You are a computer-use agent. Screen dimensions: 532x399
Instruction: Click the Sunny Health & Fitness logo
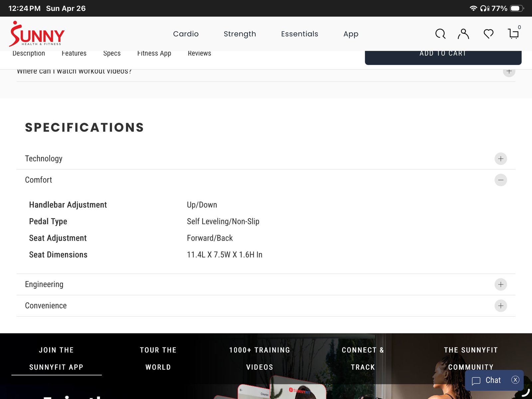point(37,34)
